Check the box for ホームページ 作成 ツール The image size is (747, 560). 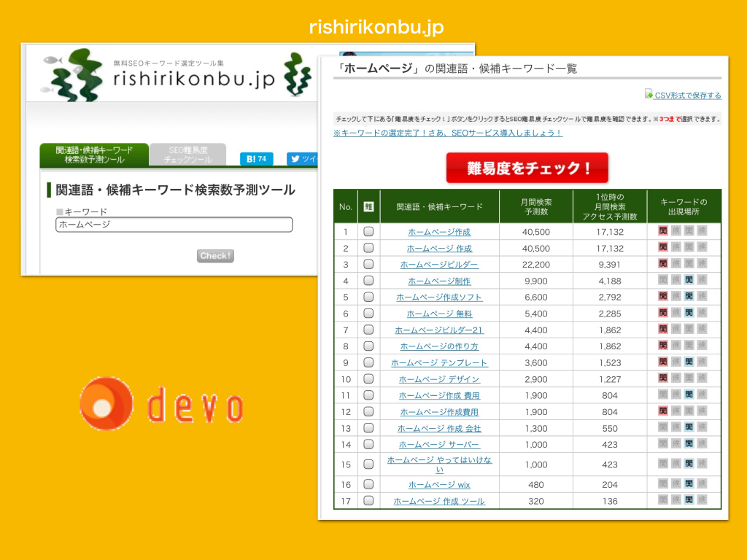point(368,500)
